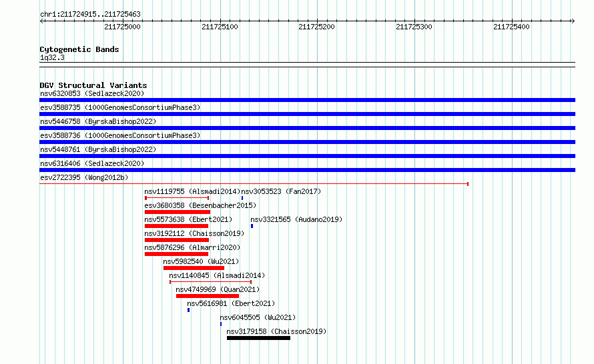Screen dimensions: 594x364
Task: Click the blue bar under nsv5446758
Action: point(307,128)
